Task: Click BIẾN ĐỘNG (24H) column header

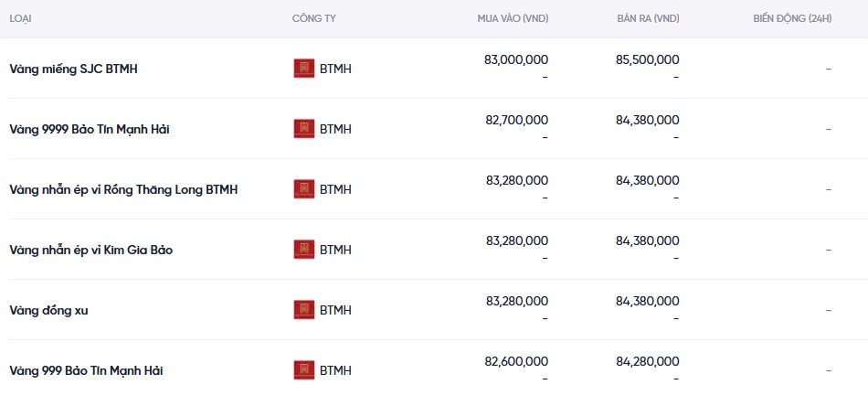Action: point(792,18)
